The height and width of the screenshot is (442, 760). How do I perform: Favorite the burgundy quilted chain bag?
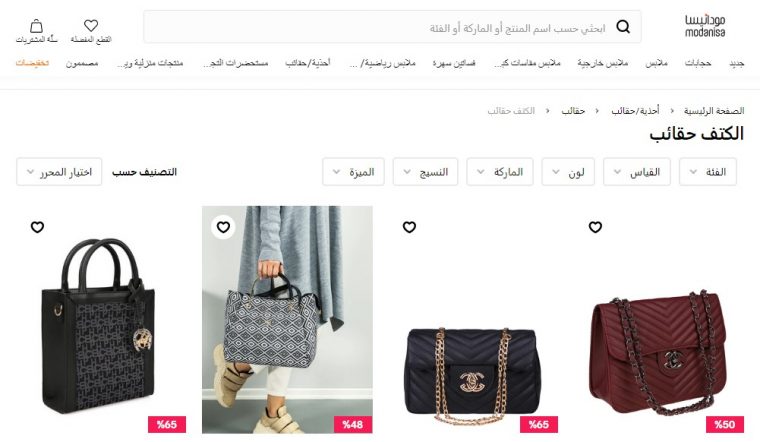click(595, 227)
